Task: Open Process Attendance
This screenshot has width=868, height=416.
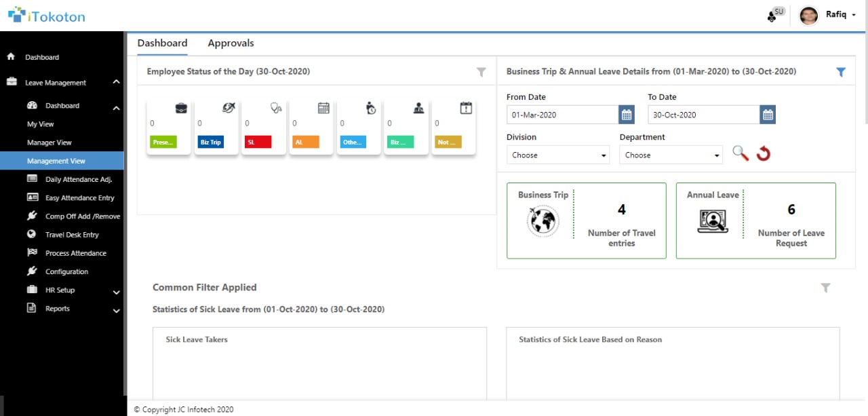Action: [76, 253]
